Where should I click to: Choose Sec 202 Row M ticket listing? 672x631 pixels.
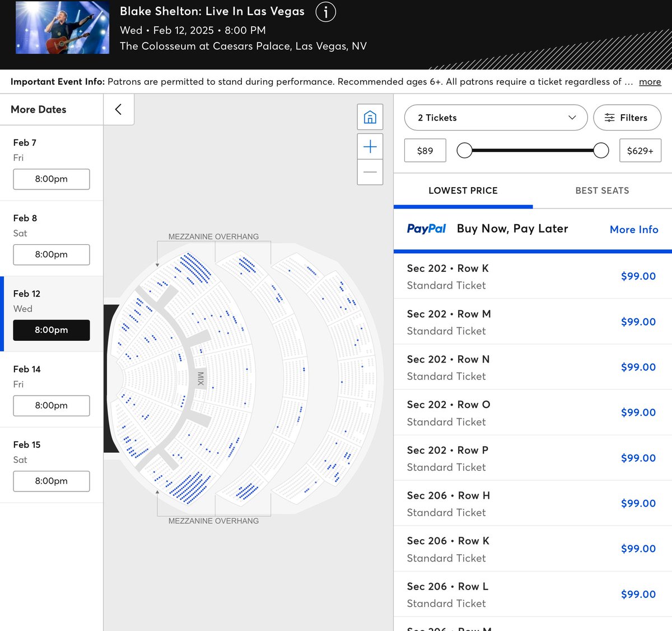pyautogui.click(x=533, y=322)
